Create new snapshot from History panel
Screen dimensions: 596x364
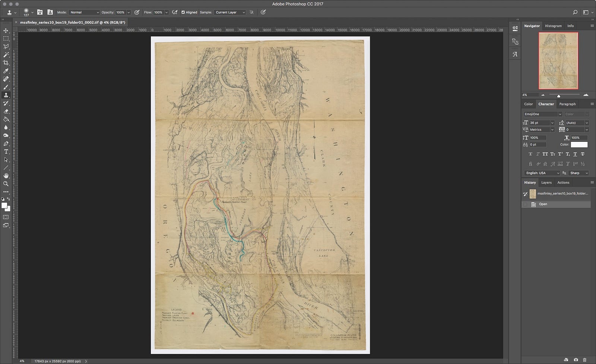pos(576,360)
